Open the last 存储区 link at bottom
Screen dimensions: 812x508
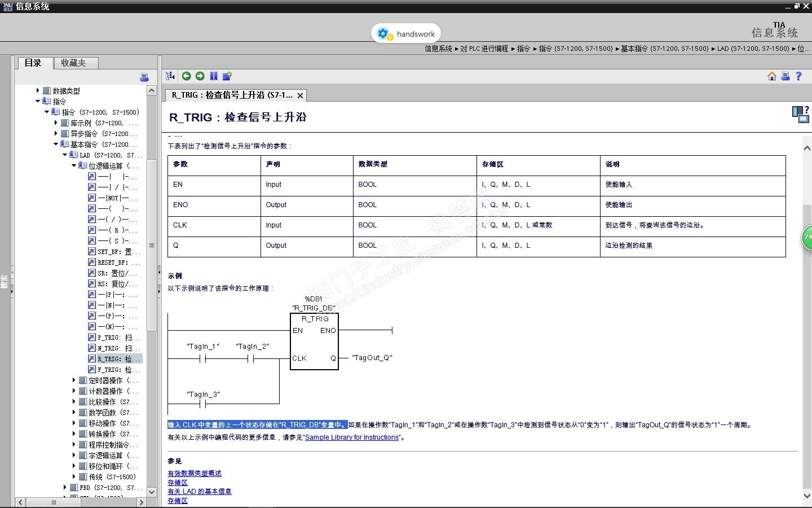pyautogui.click(x=178, y=501)
